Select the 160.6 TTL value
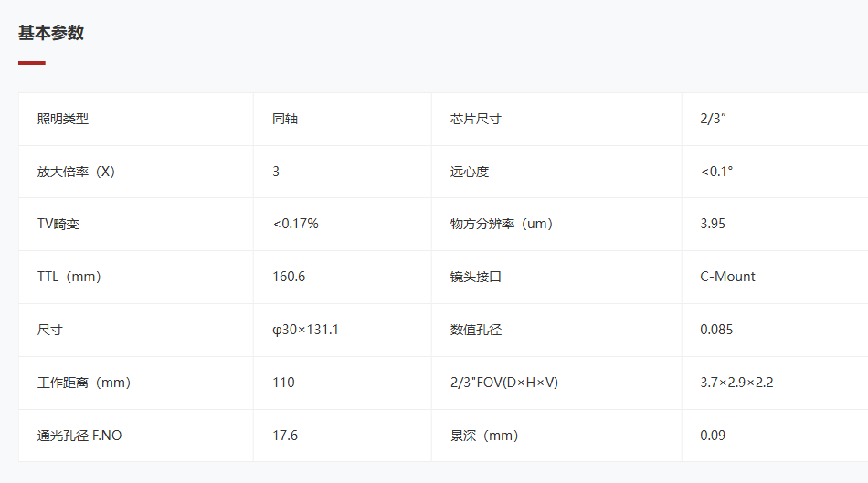This screenshot has width=868, height=483. click(x=289, y=277)
